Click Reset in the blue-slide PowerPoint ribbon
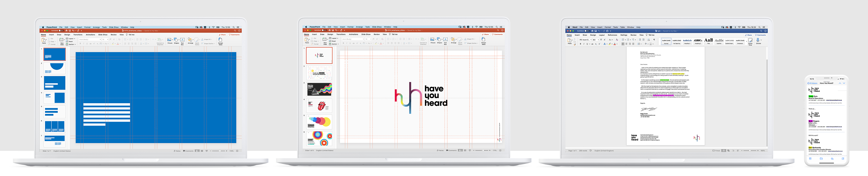The width and height of the screenshot is (868, 176). tap(70, 42)
